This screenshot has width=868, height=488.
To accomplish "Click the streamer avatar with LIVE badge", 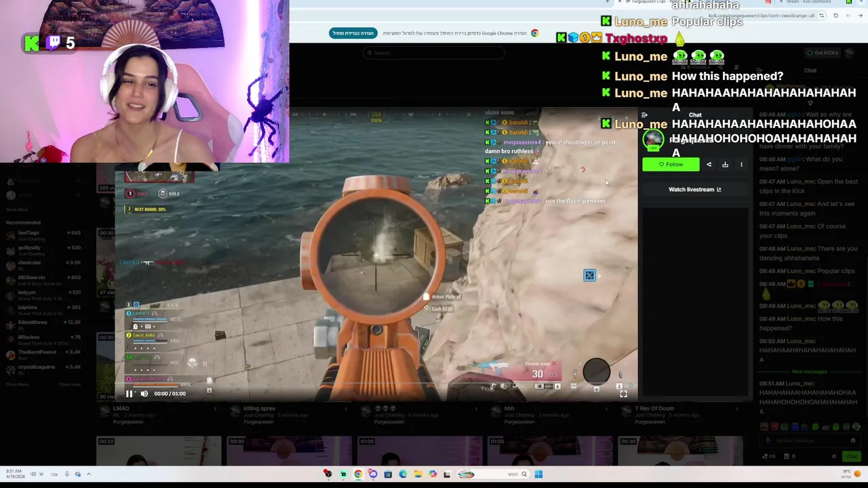I will [x=653, y=139].
